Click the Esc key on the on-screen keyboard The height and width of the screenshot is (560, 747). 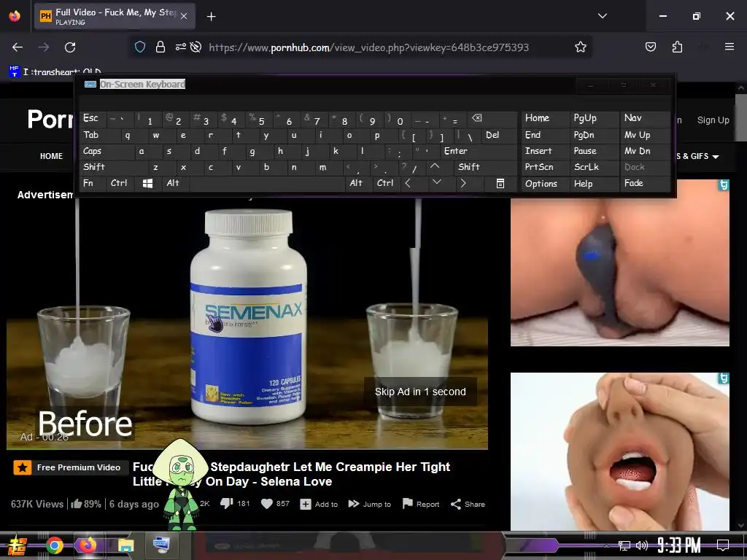(93, 119)
